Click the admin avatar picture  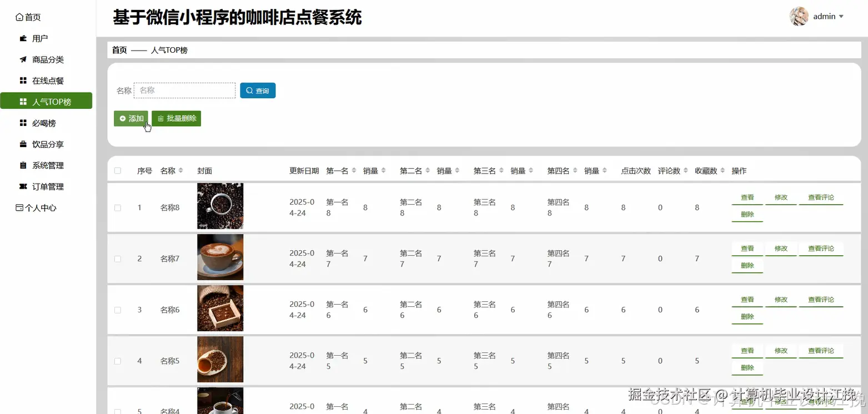[799, 17]
